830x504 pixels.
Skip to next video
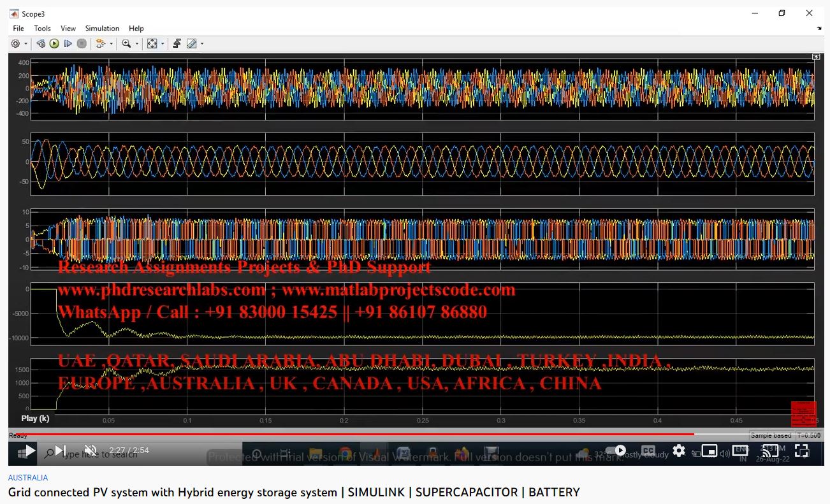61,451
